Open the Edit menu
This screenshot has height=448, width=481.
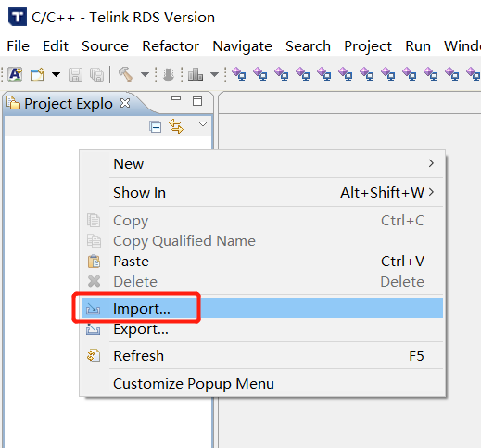[x=56, y=46]
